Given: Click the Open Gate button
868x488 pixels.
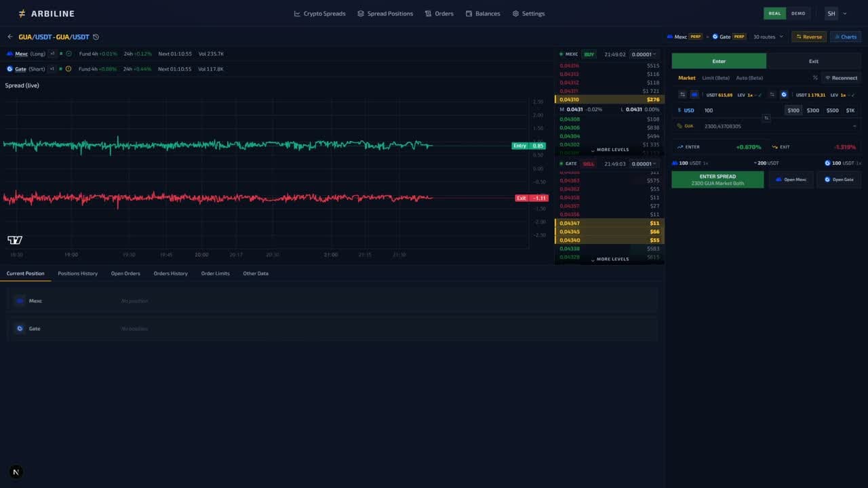Looking at the screenshot, I should [x=839, y=180].
